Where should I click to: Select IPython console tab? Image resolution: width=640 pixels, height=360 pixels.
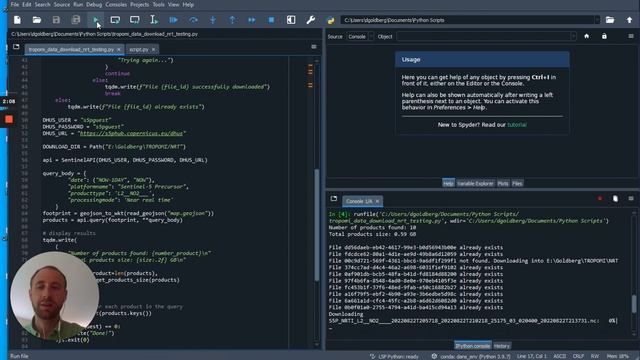(x=473, y=346)
